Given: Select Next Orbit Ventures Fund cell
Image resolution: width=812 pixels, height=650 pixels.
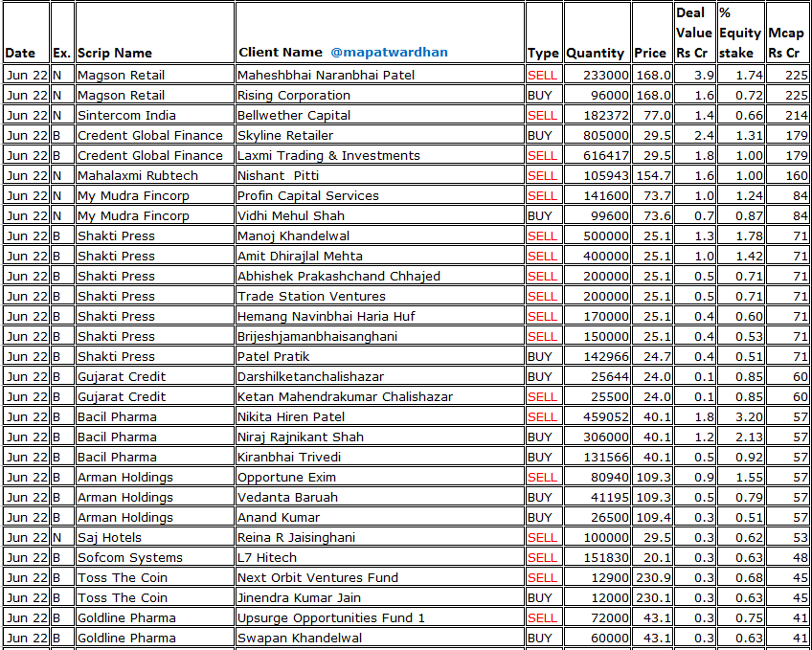Looking at the screenshot, I should pos(379,578).
